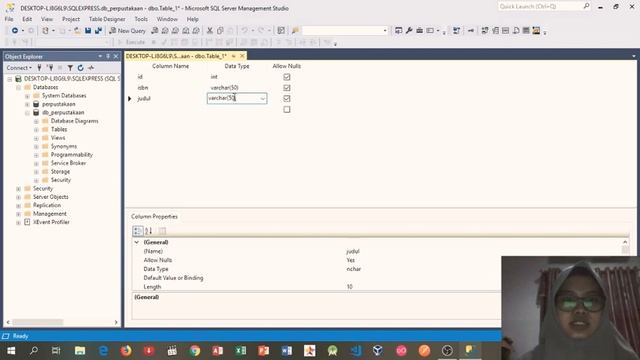
Task: Click the Set Primary Key icon
Action: [471, 31]
